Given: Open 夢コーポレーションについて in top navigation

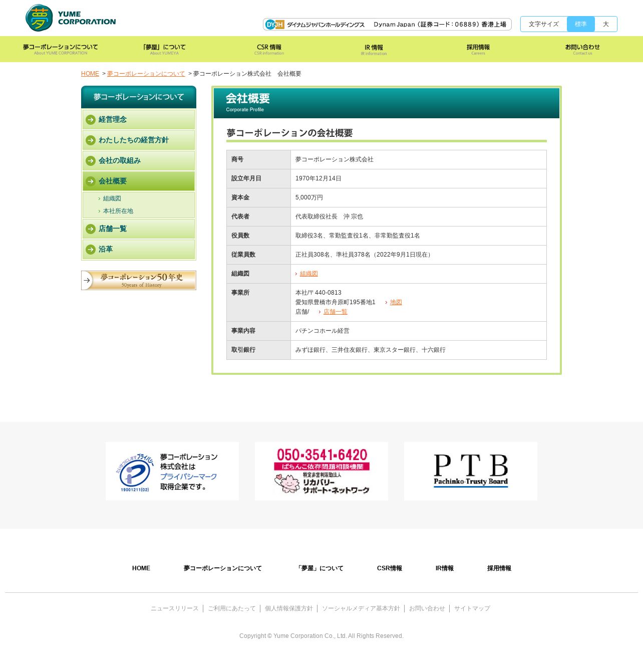Looking at the screenshot, I should click(61, 49).
